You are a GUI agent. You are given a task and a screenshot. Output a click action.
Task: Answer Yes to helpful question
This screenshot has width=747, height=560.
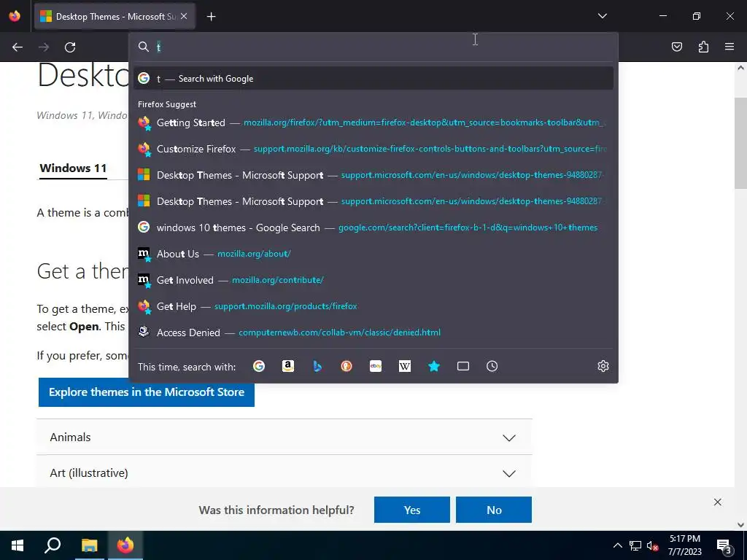click(411, 510)
